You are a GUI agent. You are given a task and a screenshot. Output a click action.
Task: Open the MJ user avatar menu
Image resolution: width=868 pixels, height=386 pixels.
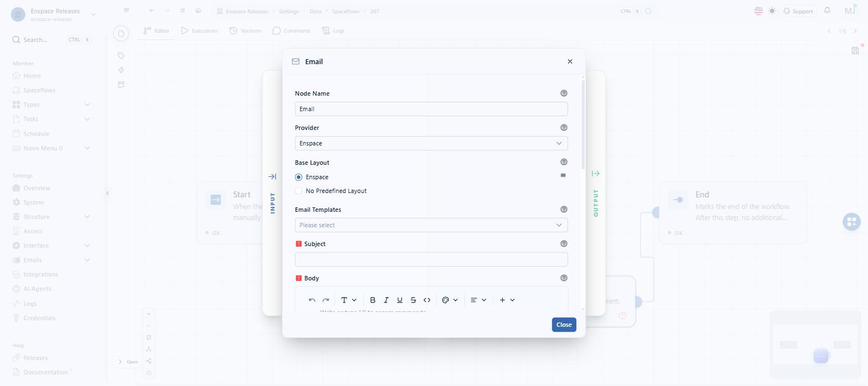(x=850, y=11)
